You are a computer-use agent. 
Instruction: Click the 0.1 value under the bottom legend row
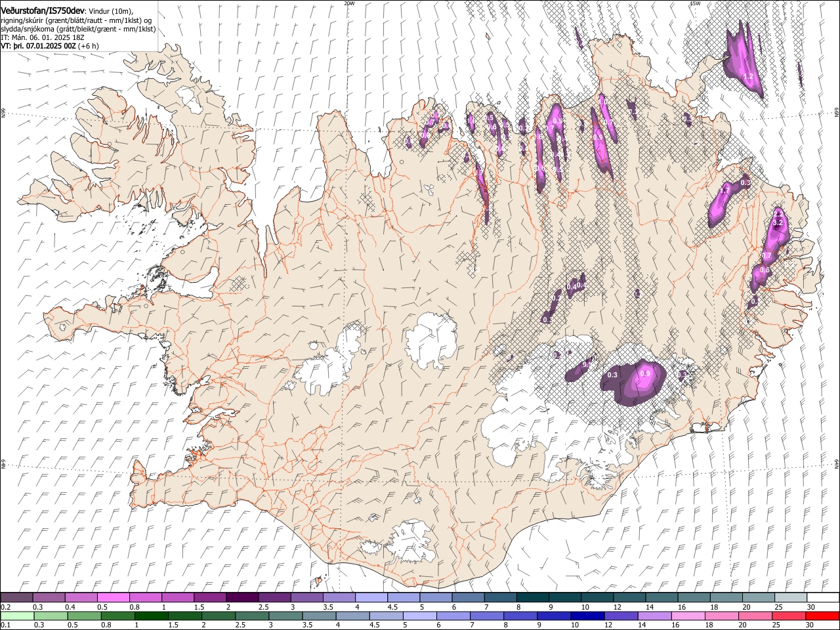tap(5, 625)
